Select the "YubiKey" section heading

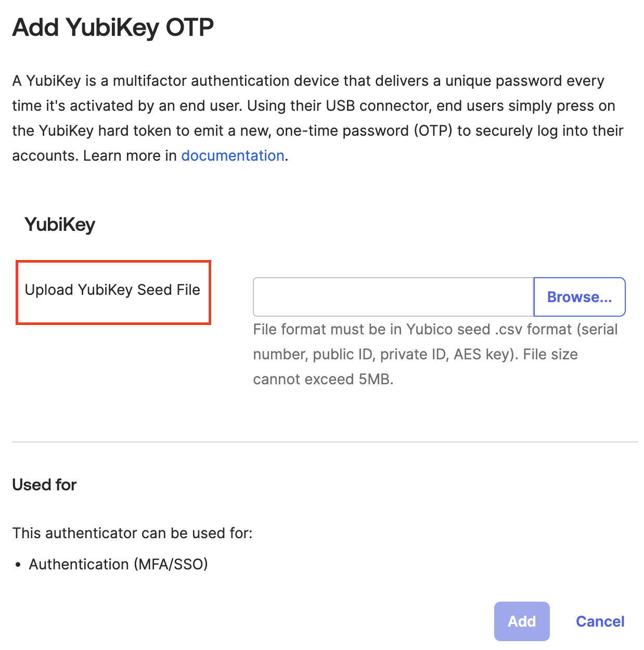coord(60,225)
